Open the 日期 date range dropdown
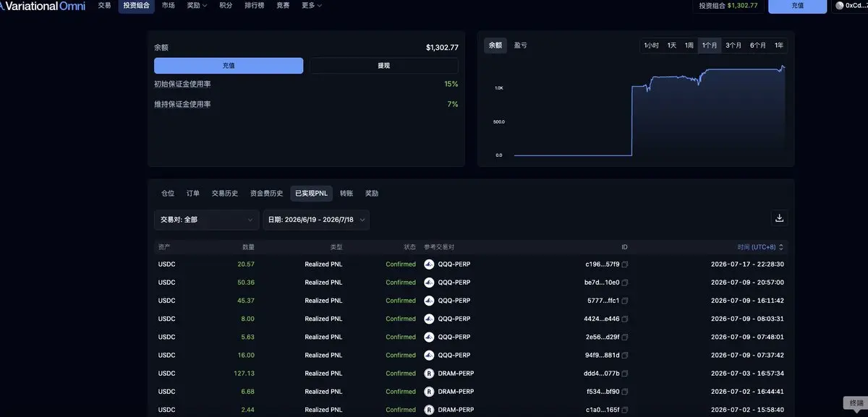The height and width of the screenshot is (417, 868). 316,220
